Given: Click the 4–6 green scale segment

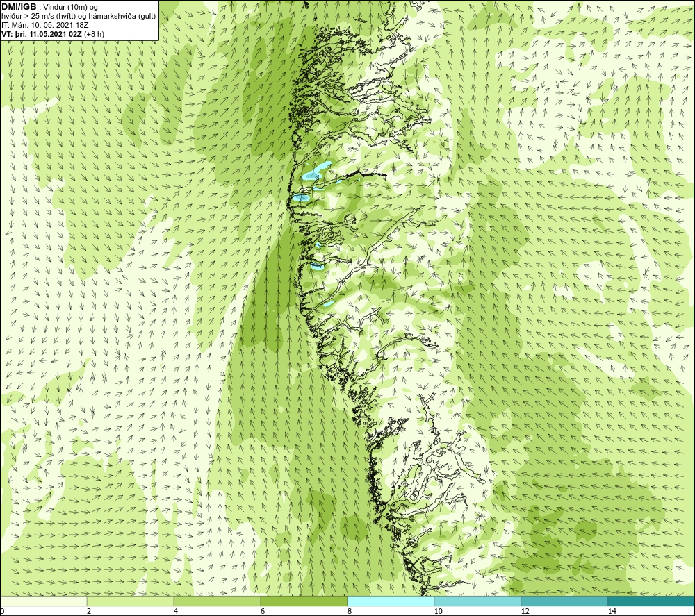Looking at the screenshot, I should tap(217, 601).
